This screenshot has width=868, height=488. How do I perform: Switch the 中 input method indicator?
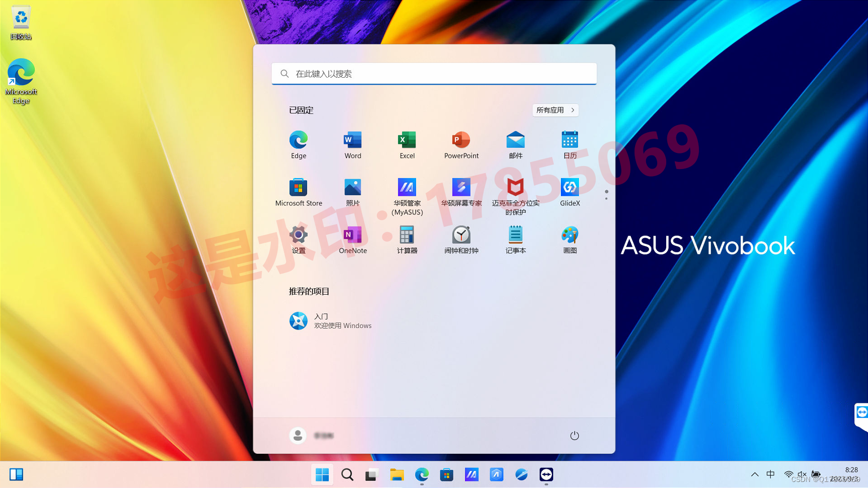click(771, 474)
